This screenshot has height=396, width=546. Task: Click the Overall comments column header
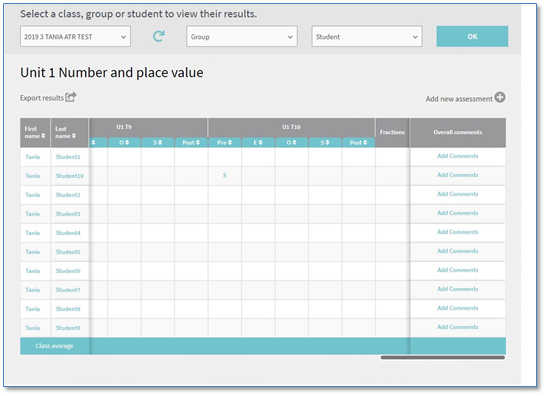click(x=458, y=132)
